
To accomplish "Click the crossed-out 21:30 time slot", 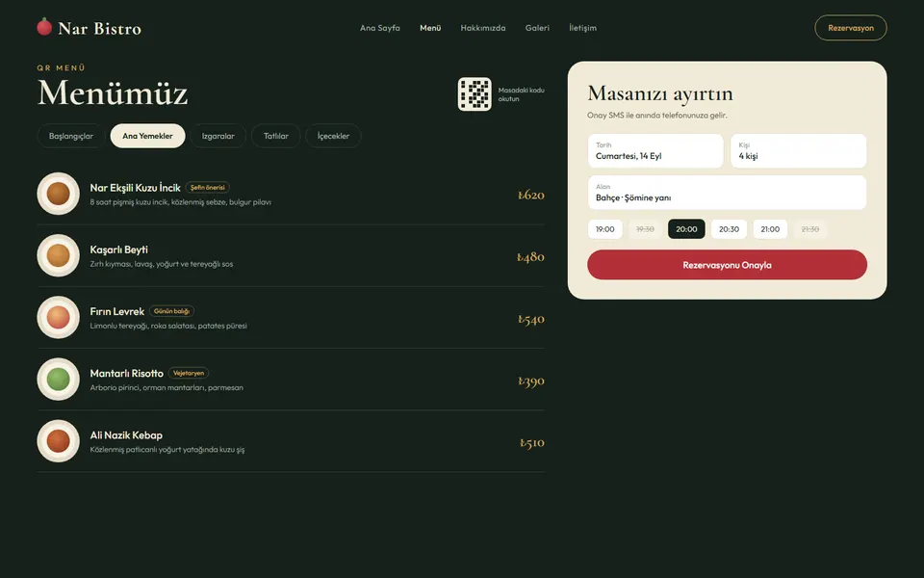I will [x=810, y=229].
